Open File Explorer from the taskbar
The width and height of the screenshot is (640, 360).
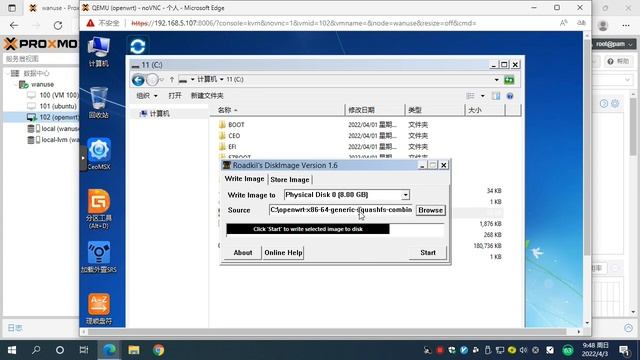(134, 350)
